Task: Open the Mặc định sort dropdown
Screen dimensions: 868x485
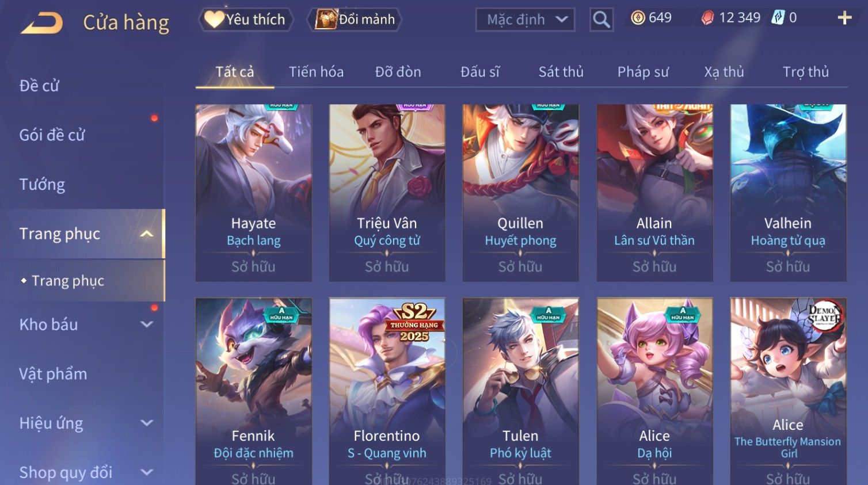Action: coord(525,20)
